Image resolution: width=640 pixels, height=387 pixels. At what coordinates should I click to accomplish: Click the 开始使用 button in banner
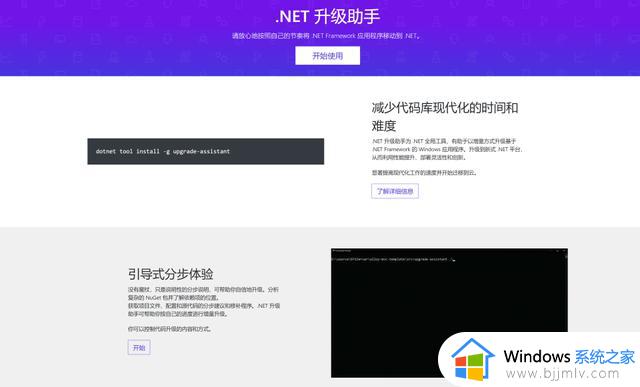(x=327, y=56)
